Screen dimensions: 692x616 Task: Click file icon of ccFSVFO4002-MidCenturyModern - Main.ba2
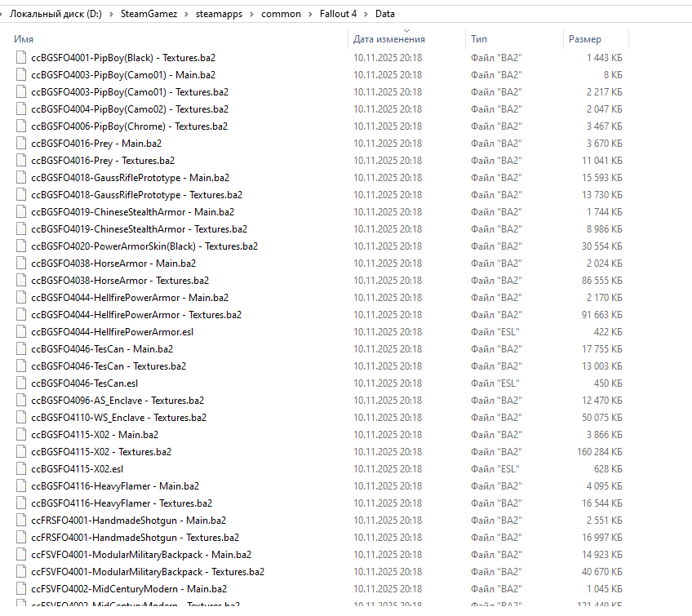click(21, 588)
